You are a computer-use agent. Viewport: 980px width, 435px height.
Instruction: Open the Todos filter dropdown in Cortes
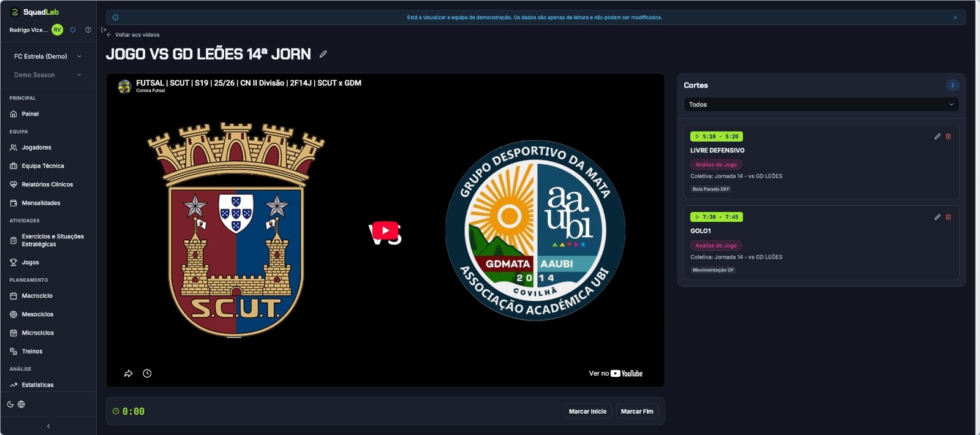[821, 105]
